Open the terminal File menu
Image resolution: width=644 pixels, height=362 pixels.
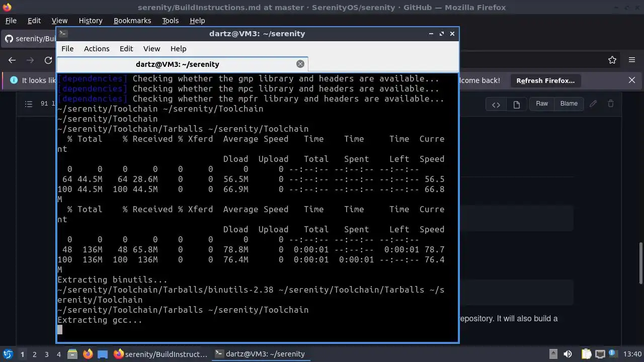click(67, 49)
